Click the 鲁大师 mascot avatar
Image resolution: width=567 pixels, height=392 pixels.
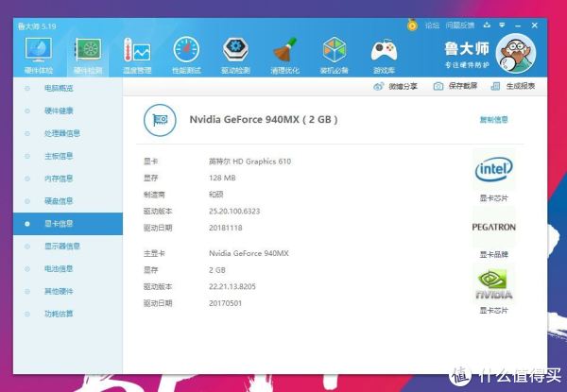tap(516, 53)
